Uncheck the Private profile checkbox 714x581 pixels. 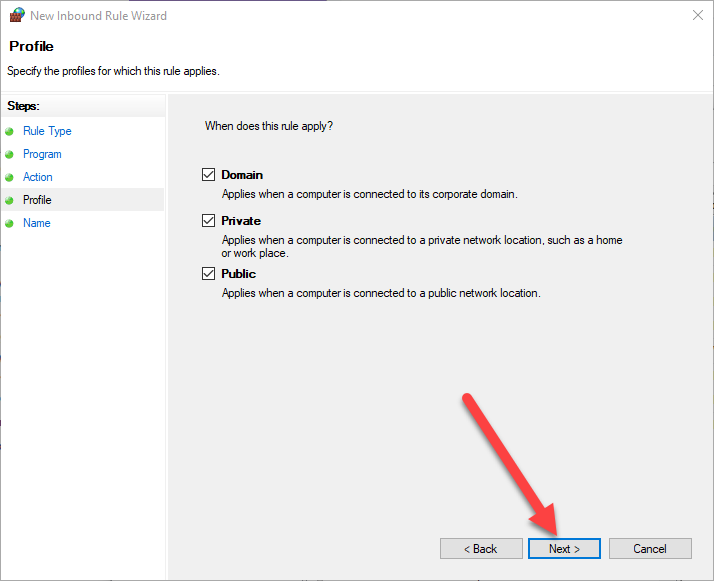coord(209,221)
